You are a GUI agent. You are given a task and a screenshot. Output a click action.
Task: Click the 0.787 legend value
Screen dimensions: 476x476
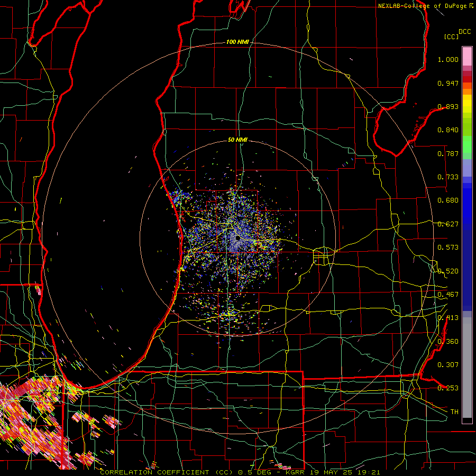[448, 153]
